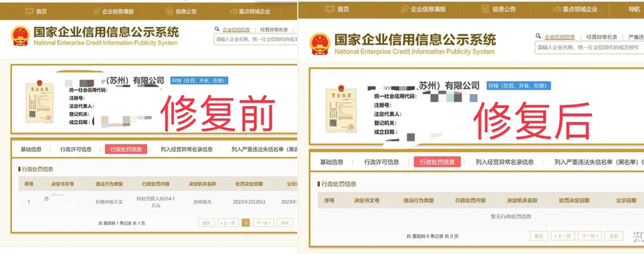Click 共查询到0条记录 text in right screenshot
Image resolution: width=644 pixels, height=254 pixels.
pos(432,236)
